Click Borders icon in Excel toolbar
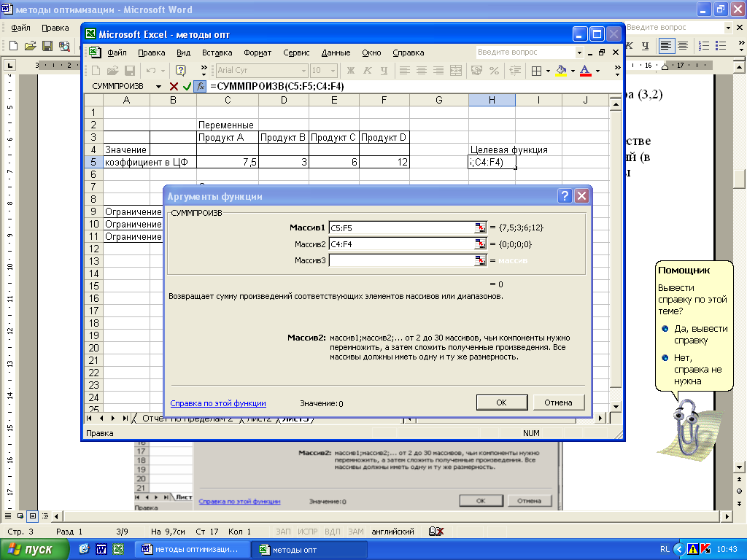Screen dimensions: 747x560 point(536,71)
